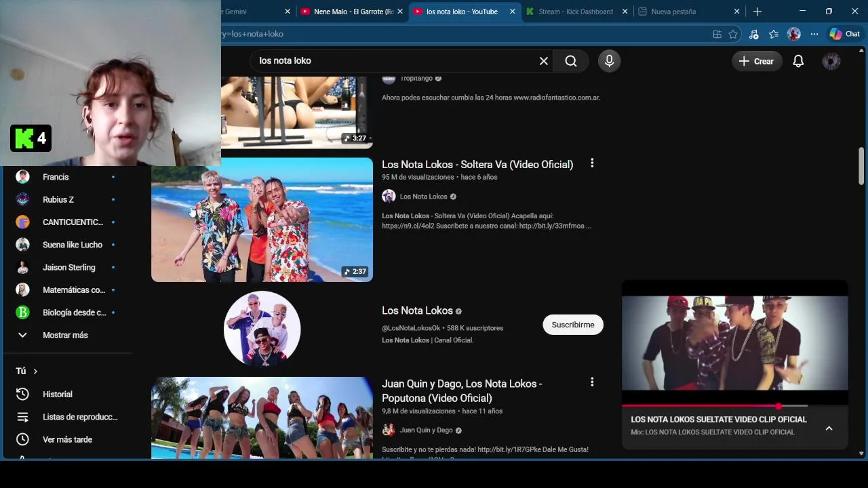868x488 pixels.
Task: Click the Ver más tarde clock icon
Action: tap(22, 439)
